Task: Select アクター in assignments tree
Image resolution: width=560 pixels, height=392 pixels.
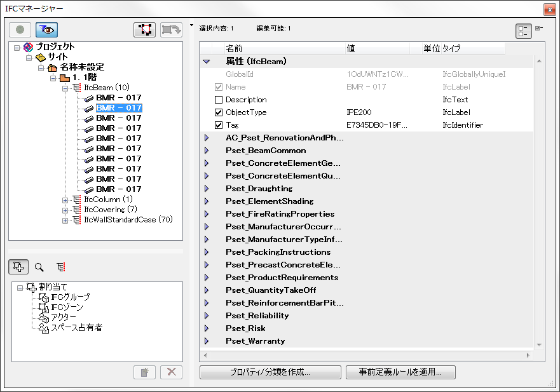Action: tap(64, 317)
